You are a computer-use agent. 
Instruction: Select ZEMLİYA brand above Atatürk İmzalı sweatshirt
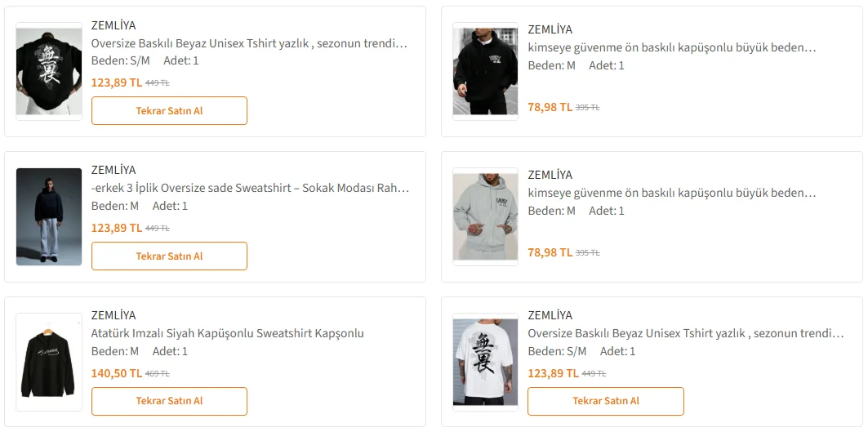click(114, 315)
